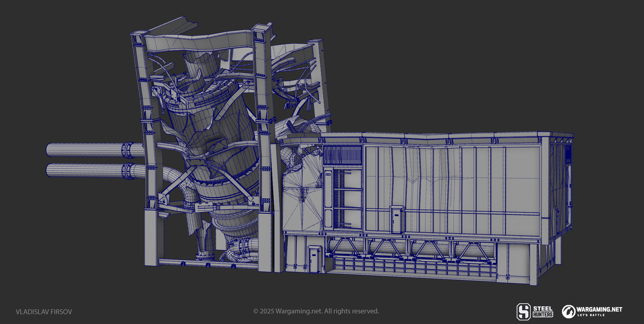Click the WARGAMING.NET logo wordmark

[599, 309]
